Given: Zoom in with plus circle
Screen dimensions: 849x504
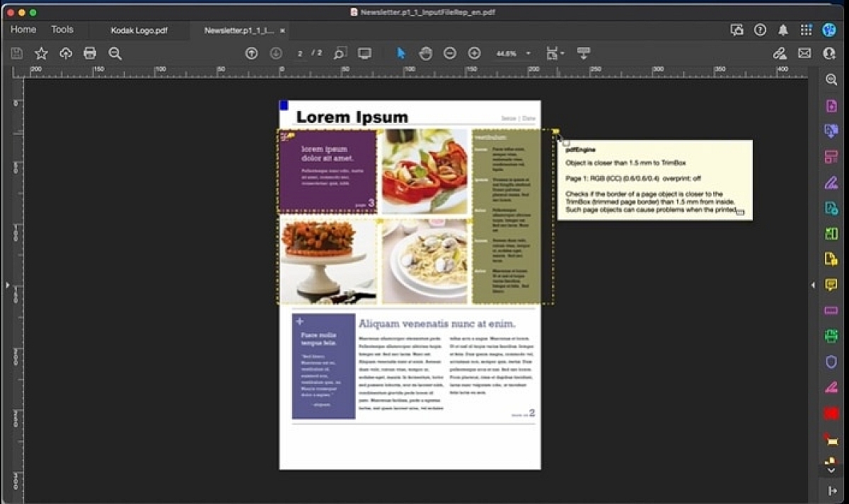Looking at the screenshot, I should pos(474,54).
